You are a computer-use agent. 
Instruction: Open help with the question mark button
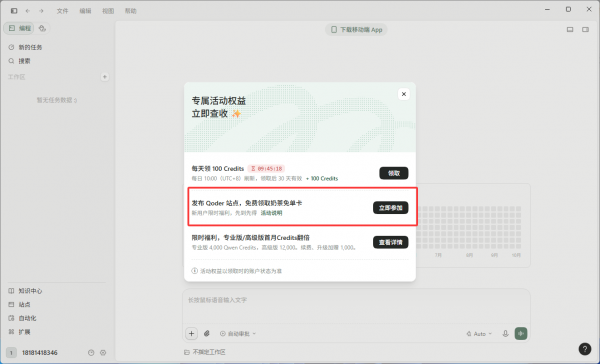tap(585, 349)
